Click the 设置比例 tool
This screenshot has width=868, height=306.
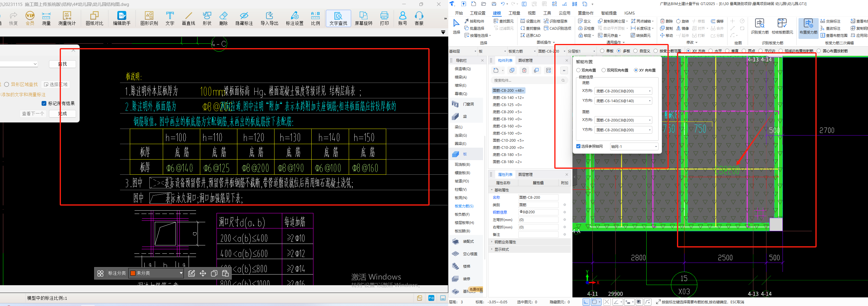click(530, 21)
